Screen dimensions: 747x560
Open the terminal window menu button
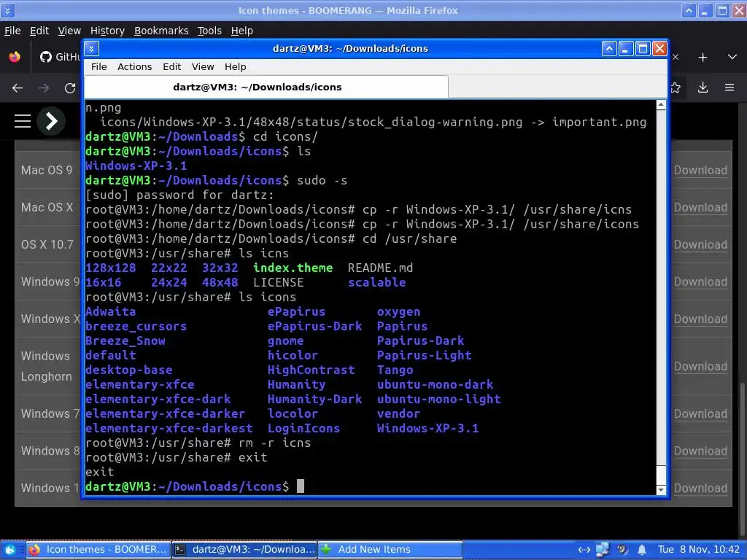click(91, 48)
